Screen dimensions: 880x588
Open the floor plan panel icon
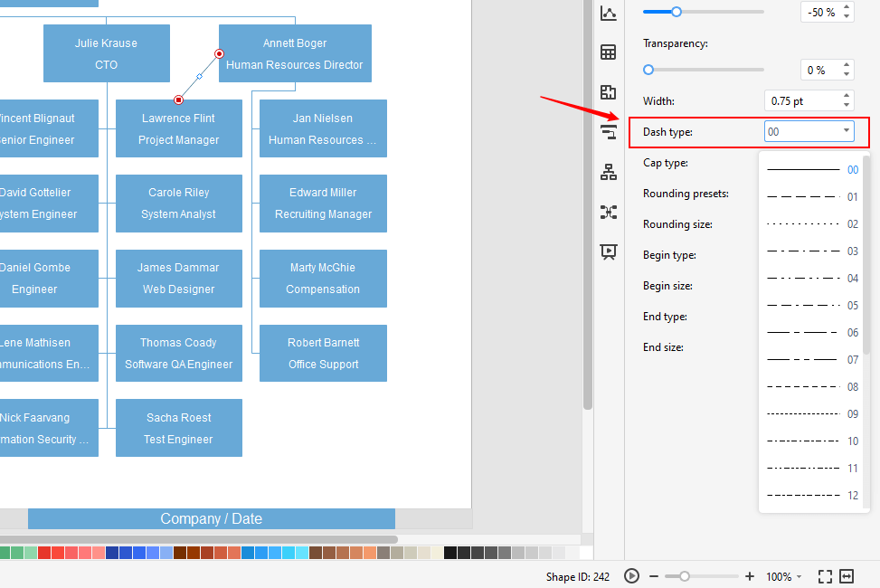[609, 92]
